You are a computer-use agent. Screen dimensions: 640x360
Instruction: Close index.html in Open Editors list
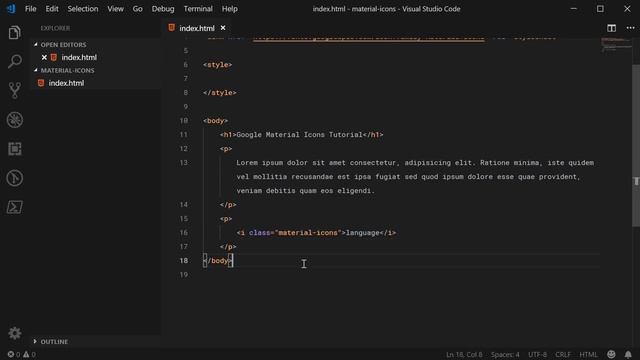coord(44,57)
